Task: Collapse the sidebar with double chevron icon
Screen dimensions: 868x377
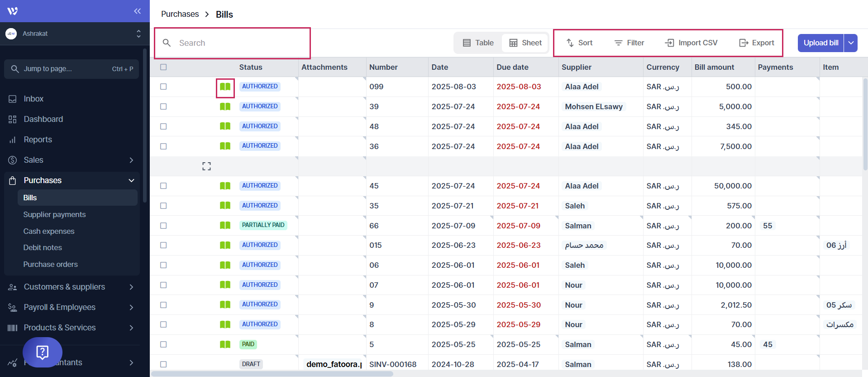Action: click(x=137, y=11)
